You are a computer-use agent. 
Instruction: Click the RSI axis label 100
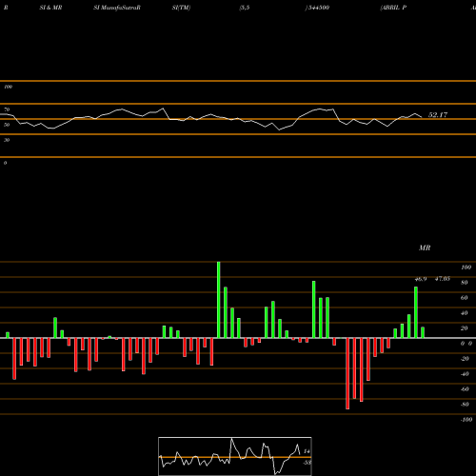coord(8,87)
